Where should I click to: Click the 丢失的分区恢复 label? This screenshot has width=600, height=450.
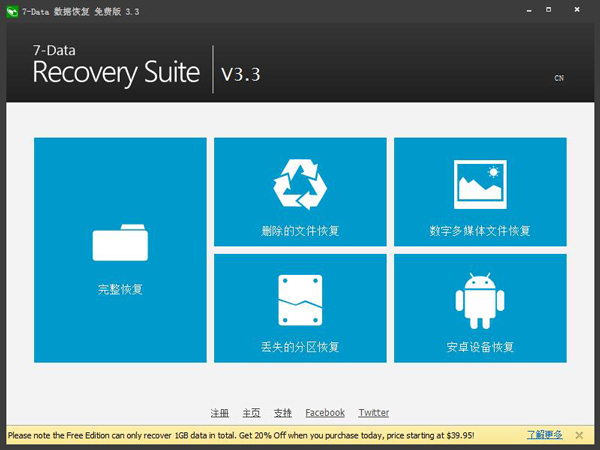(x=300, y=347)
